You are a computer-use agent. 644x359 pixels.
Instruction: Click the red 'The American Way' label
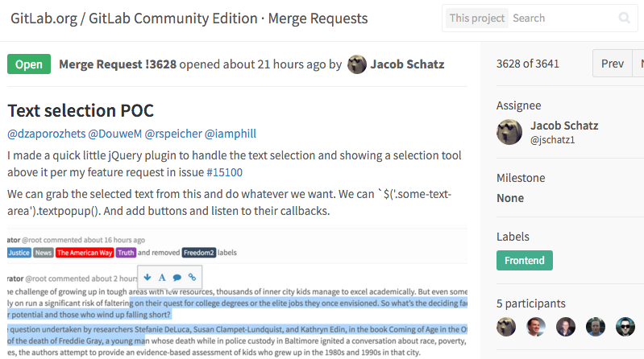(85, 253)
